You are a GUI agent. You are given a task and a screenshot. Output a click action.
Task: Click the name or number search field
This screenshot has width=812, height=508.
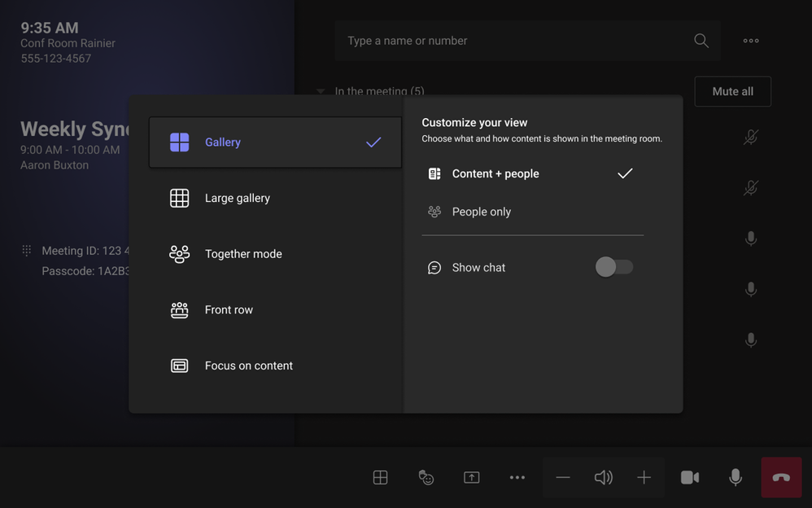pyautogui.click(x=513, y=41)
